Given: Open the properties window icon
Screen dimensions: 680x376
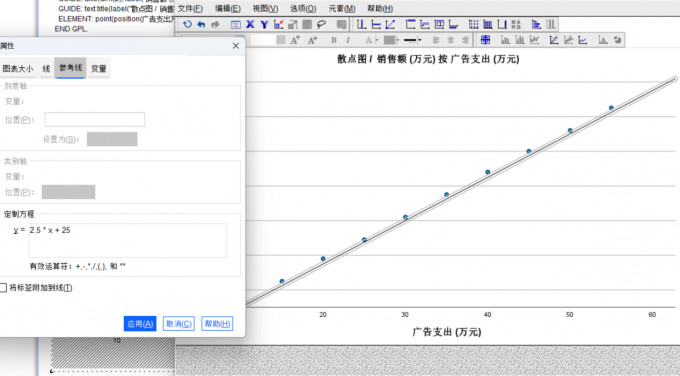Looking at the screenshot, I should click(235, 25).
